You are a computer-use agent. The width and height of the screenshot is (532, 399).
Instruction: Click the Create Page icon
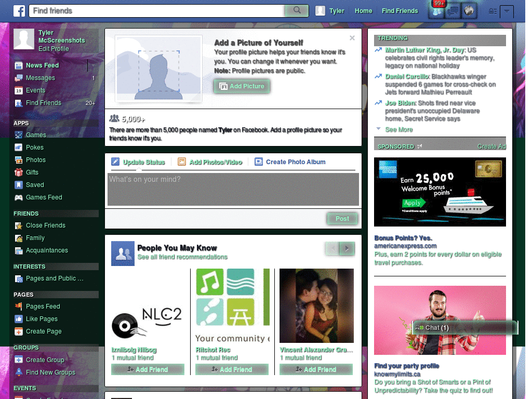pos(19,331)
